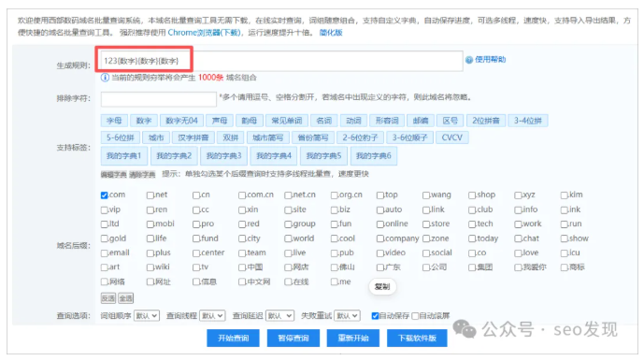644x361 pixels.
Task: Add the 汉字拼音 tag
Action: [x=193, y=137]
